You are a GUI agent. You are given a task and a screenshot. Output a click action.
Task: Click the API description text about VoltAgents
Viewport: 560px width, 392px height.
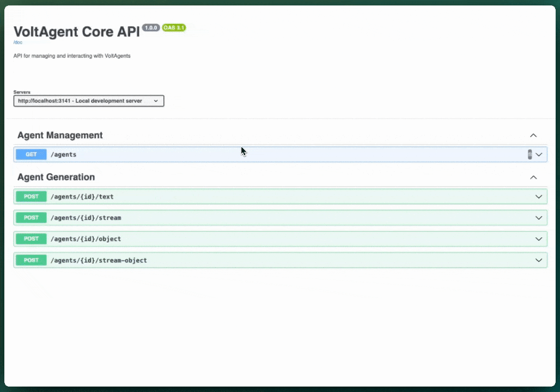click(x=72, y=56)
